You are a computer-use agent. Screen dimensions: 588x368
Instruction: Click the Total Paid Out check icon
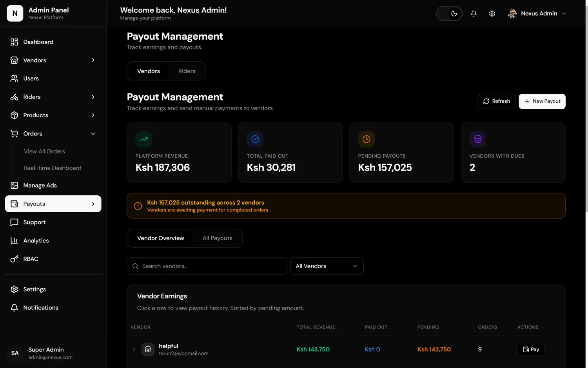tap(255, 139)
